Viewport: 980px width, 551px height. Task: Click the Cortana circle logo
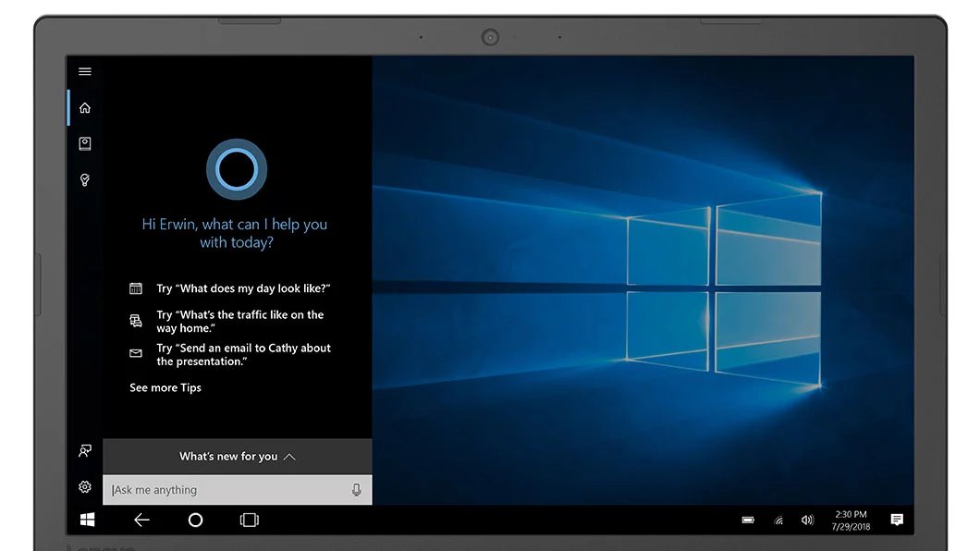pyautogui.click(x=237, y=168)
